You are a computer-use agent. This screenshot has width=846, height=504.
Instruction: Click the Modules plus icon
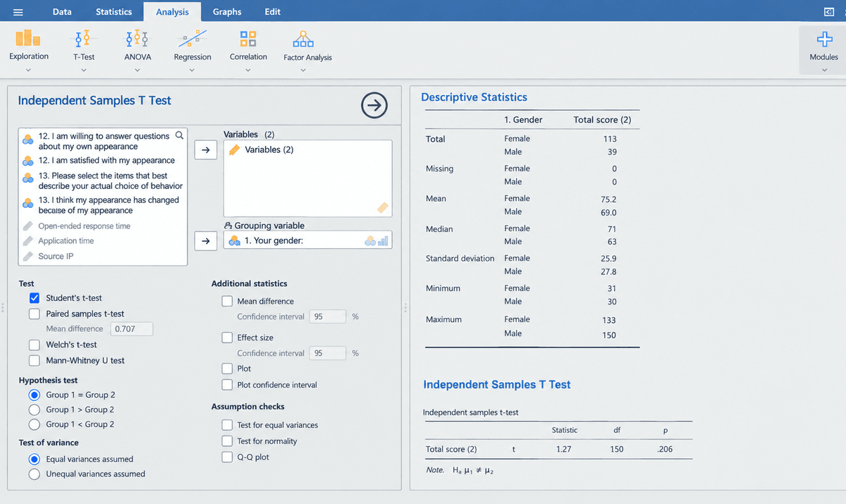pyautogui.click(x=823, y=39)
